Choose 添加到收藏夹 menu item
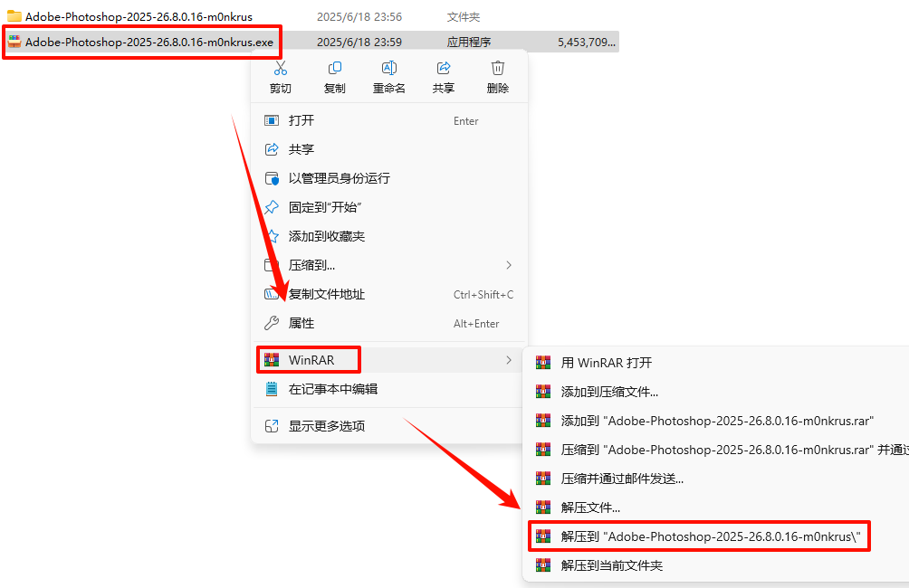This screenshot has height=588, width=909. (389, 236)
